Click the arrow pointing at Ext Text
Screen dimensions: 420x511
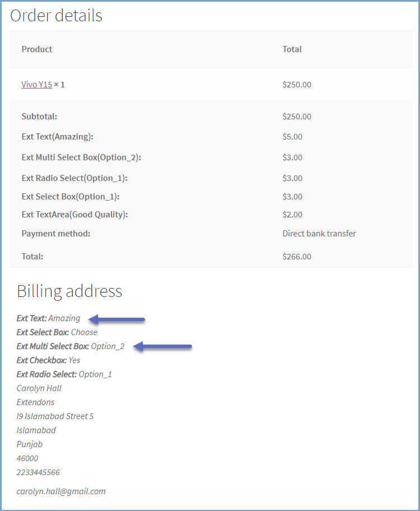coord(118,319)
